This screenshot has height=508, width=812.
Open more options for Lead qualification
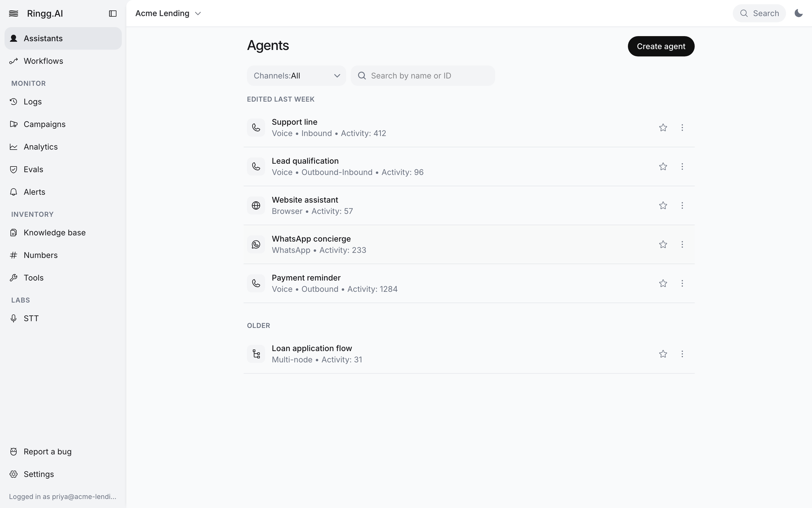(x=682, y=167)
